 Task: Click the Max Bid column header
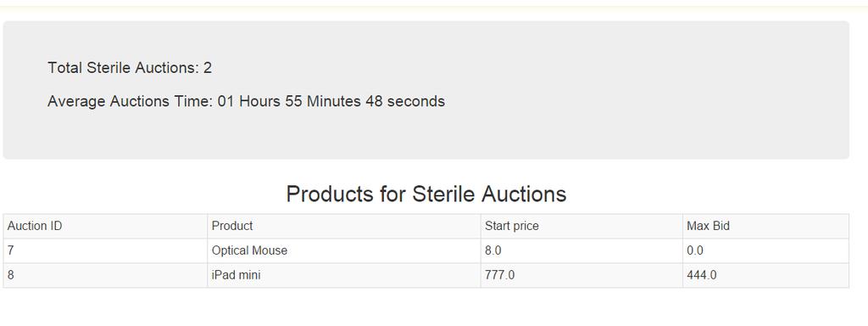(765, 226)
